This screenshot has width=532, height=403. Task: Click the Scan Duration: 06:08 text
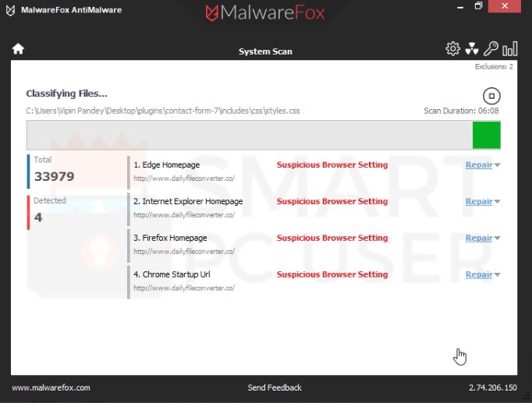pos(461,111)
